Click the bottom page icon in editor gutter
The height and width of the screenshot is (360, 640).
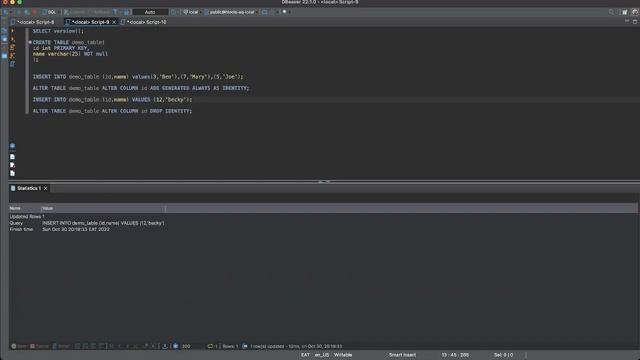(12, 173)
